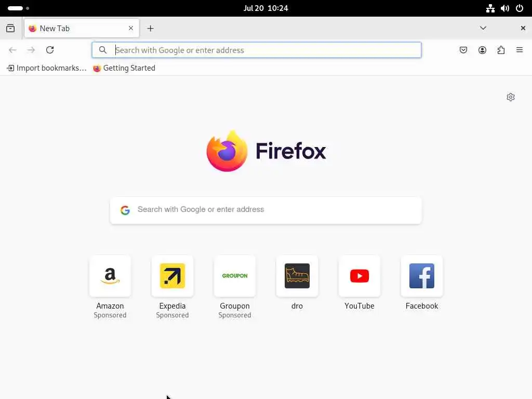
Task: Open the new tab personalize gear
Action: tap(511, 97)
